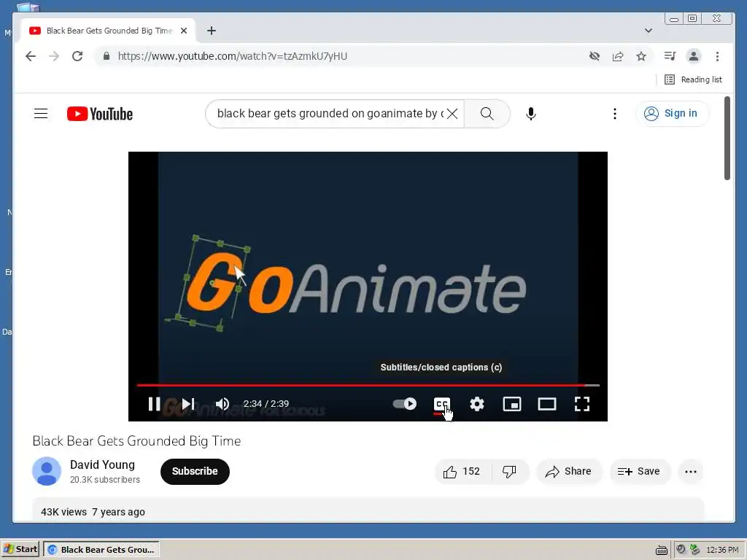747x560 pixels.
Task: Open the Windows Start menu
Action: click(20, 549)
